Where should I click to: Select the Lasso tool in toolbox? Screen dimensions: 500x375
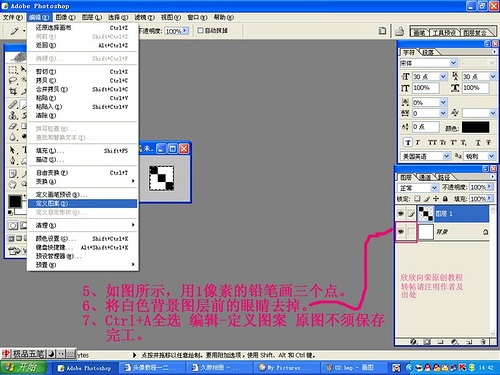(13, 80)
